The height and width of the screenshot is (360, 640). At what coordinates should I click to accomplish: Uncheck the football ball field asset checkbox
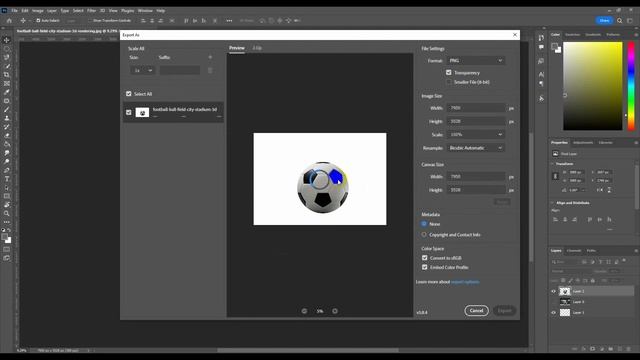[x=129, y=112]
